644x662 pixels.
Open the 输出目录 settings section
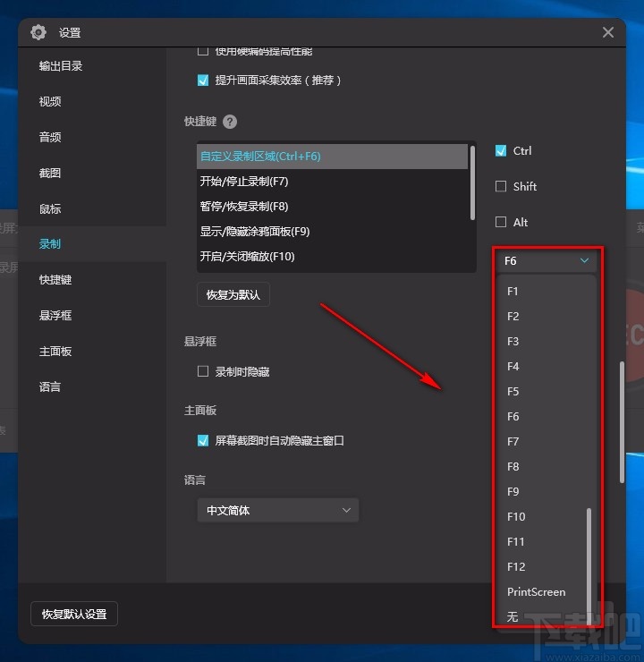tap(60, 66)
